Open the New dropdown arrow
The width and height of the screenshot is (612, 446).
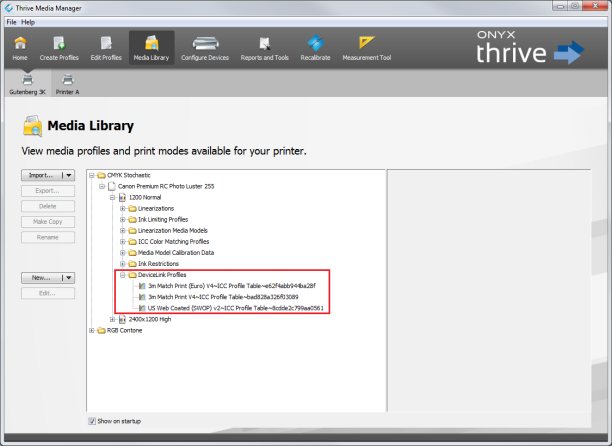click(x=69, y=278)
